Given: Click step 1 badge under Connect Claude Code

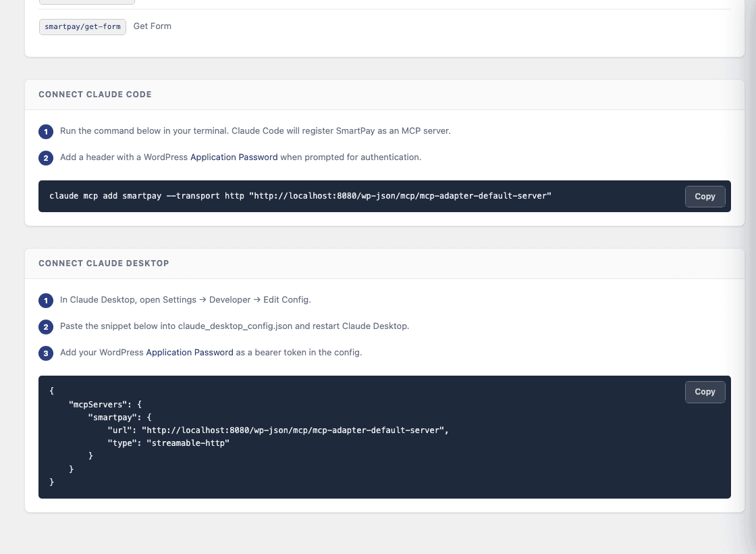Looking at the screenshot, I should (46, 131).
